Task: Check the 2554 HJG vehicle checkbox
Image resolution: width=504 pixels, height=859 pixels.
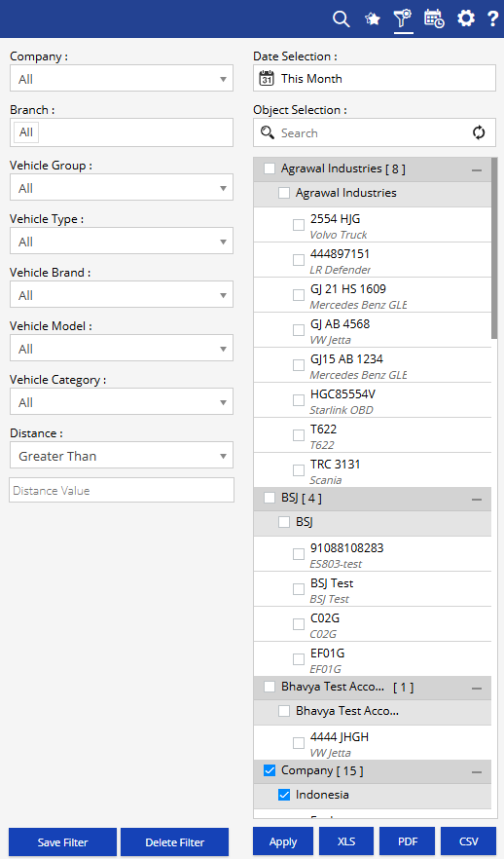Action: pyautogui.click(x=299, y=225)
